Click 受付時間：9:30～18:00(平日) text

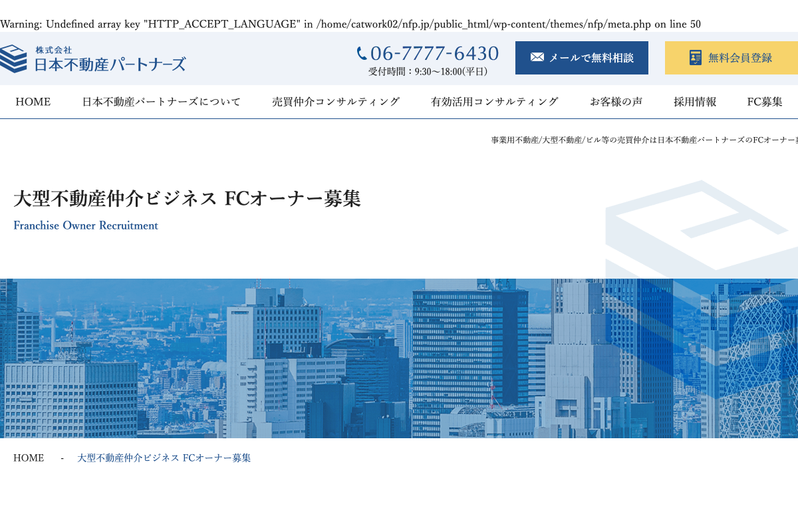[428, 72]
